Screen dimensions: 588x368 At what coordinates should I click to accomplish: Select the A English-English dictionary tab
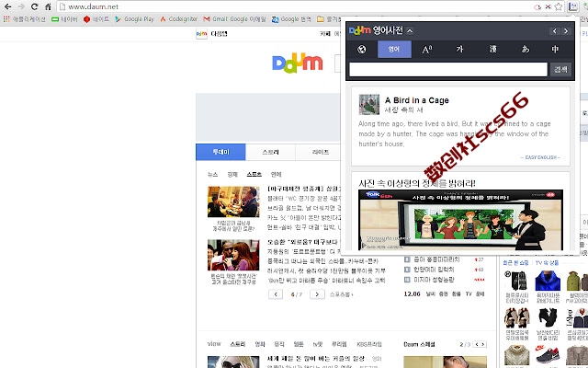[427, 49]
